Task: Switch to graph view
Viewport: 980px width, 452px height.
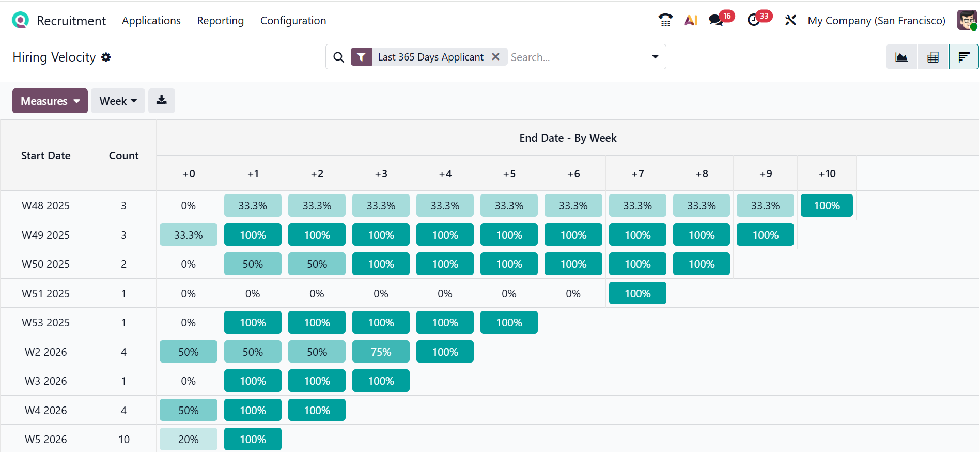Action: coord(901,57)
